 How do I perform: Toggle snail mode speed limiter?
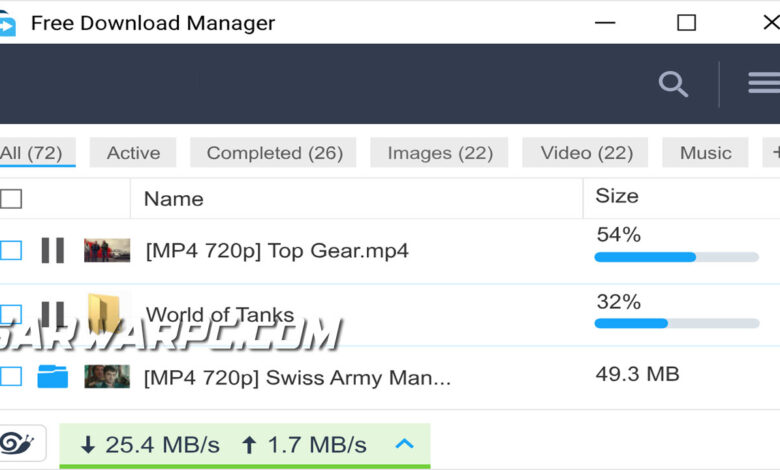(x=17, y=443)
